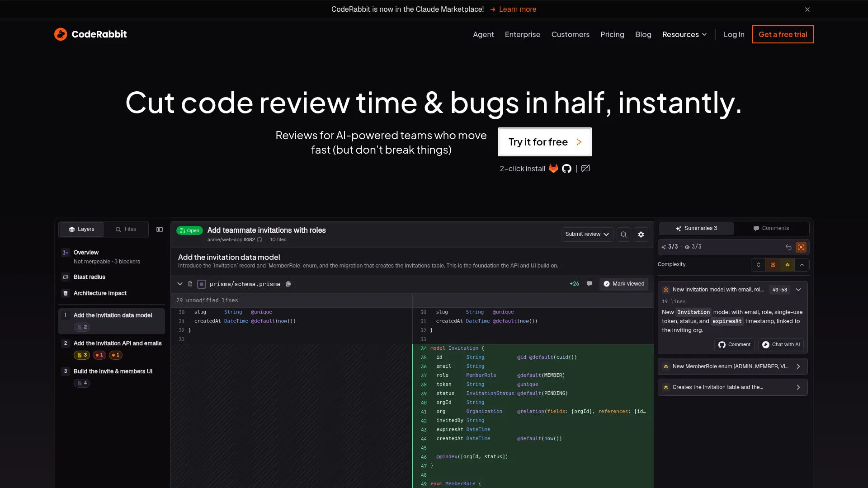Click the 40-58 line range badge
Viewport: 868px width, 488px height.
tap(780, 290)
